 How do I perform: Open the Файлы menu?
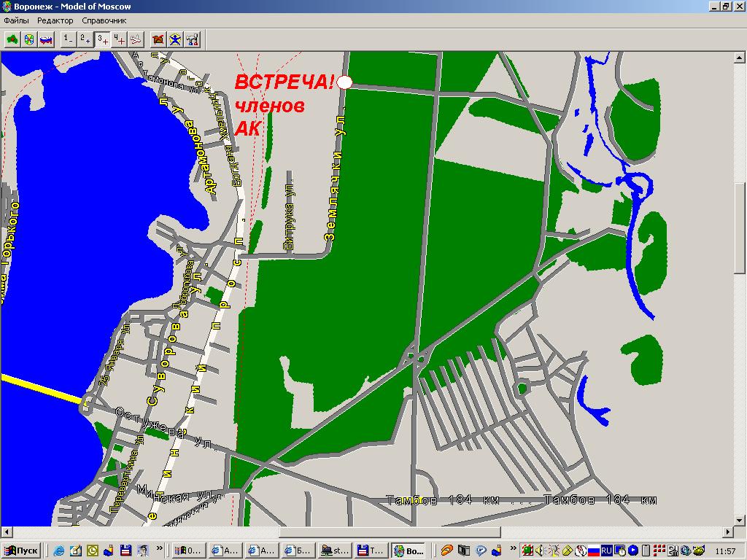point(16,21)
